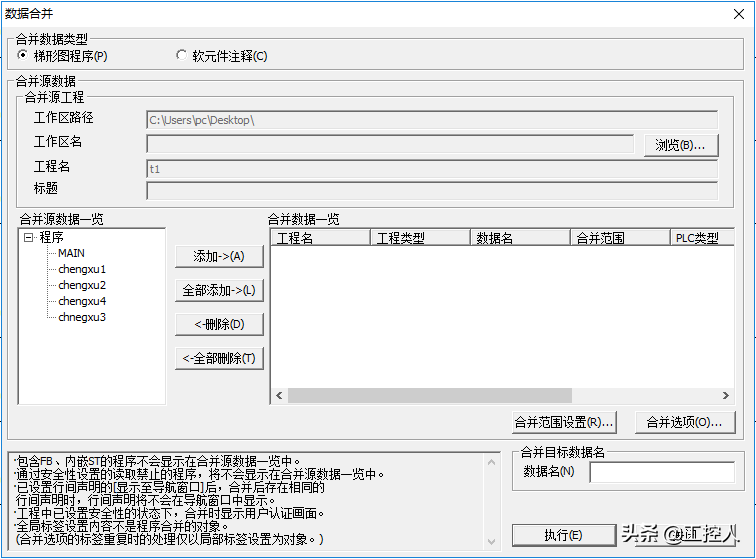Click the PLC类型 column header
Viewport: 756px width, 559px height.
coord(702,238)
